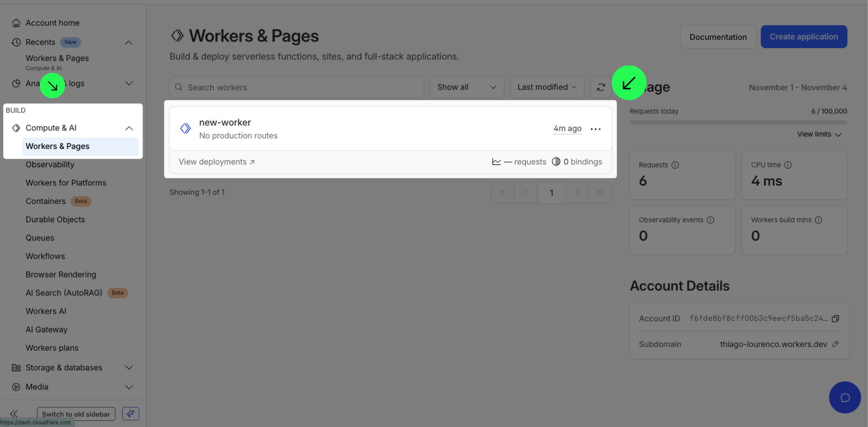The image size is (868, 427).
Task: Click the Media play icon
Action: click(16, 387)
